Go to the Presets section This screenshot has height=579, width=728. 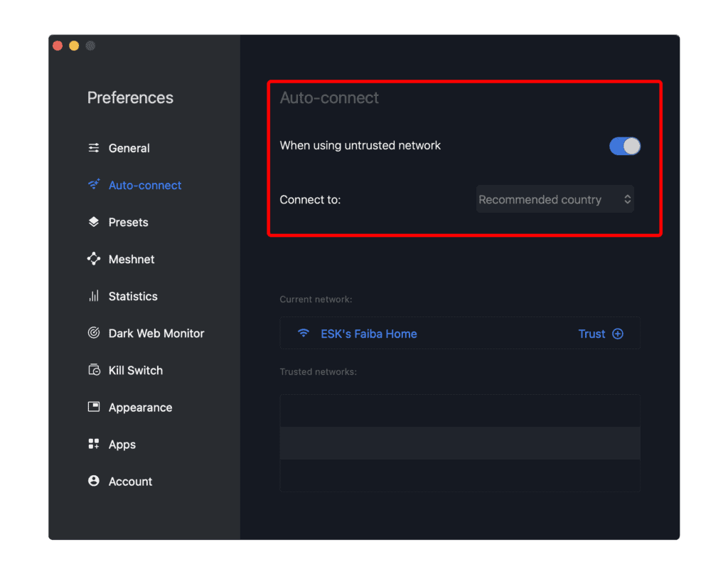coord(128,223)
